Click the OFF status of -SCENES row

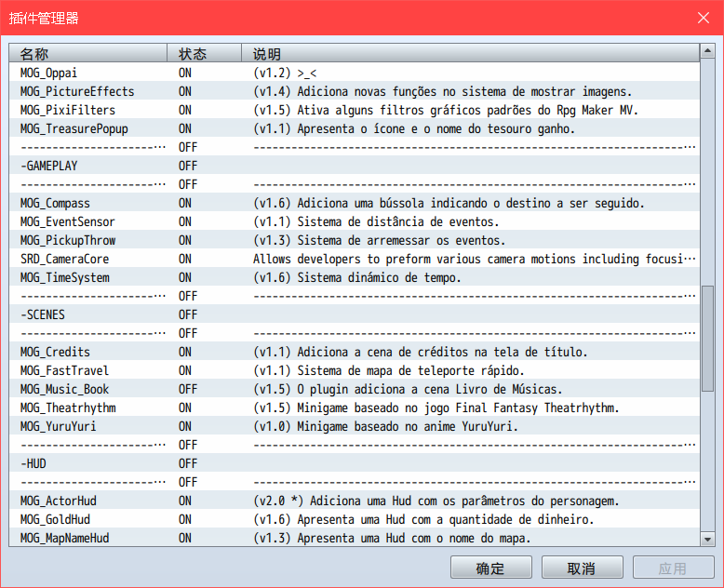point(188,314)
